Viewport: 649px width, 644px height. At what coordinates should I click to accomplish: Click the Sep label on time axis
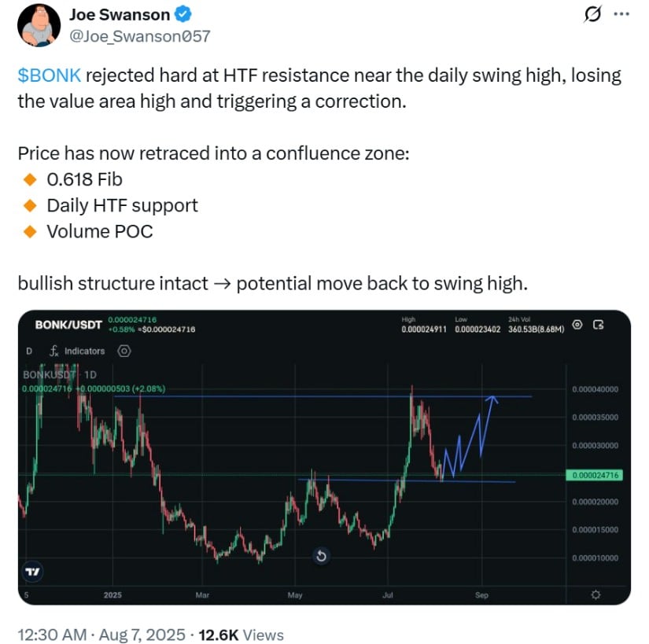(x=481, y=594)
